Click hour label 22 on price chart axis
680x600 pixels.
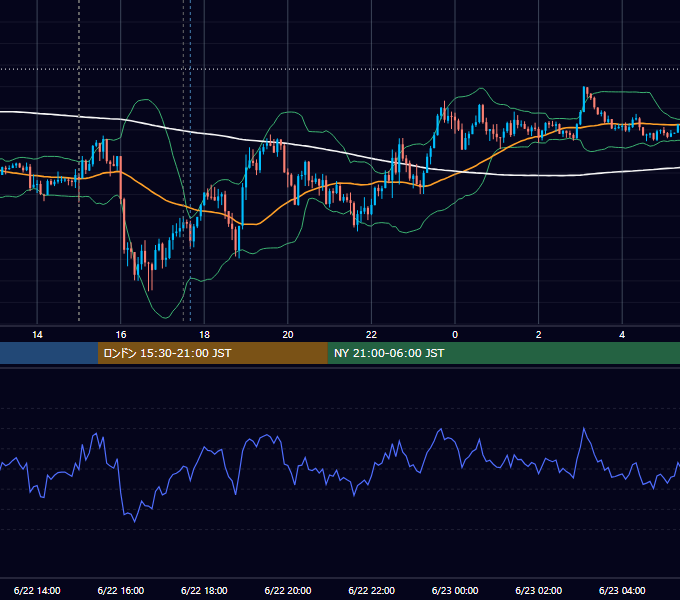pos(371,335)
